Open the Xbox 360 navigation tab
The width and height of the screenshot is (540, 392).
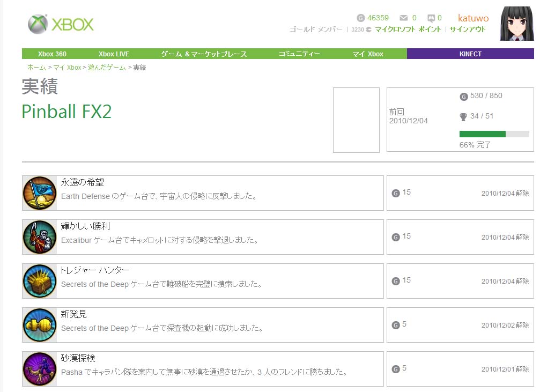click(52, 54)
